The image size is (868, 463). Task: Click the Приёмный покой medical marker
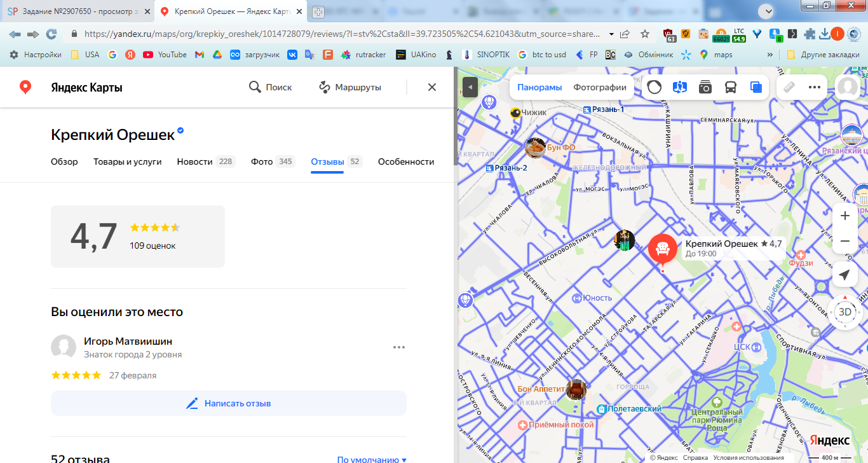click(x=522, y=424)
